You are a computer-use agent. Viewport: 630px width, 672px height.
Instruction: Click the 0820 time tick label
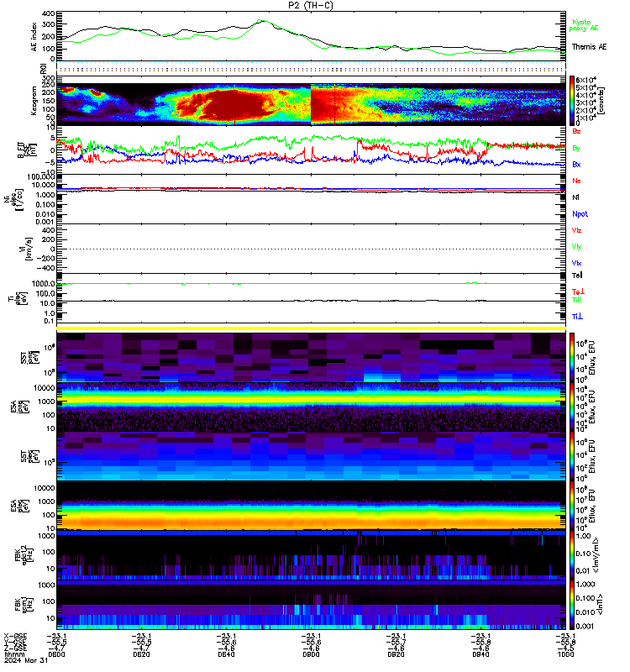click(x=141, y=654)
